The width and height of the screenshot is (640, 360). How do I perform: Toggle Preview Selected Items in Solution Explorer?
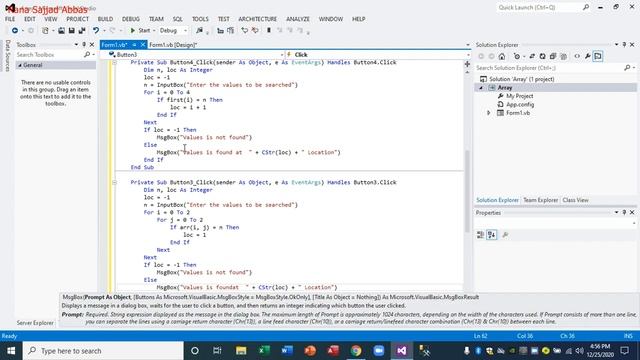(x=598, y=57)
